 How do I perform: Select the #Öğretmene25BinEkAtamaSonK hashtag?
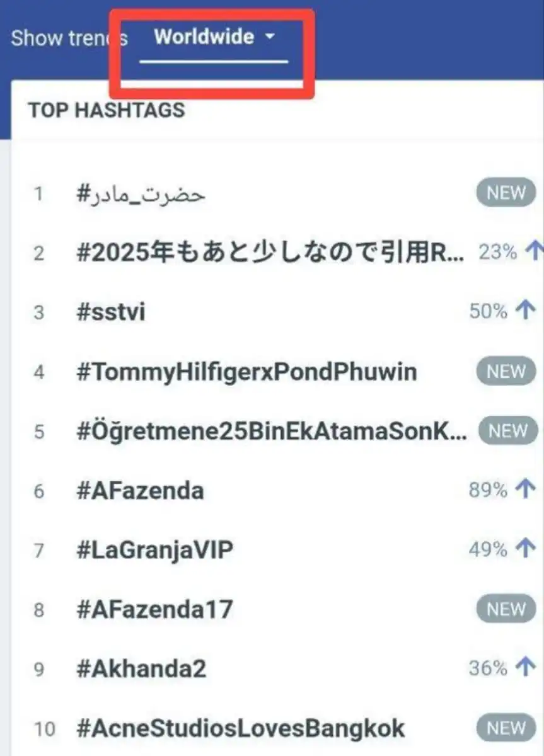[271, 431]
